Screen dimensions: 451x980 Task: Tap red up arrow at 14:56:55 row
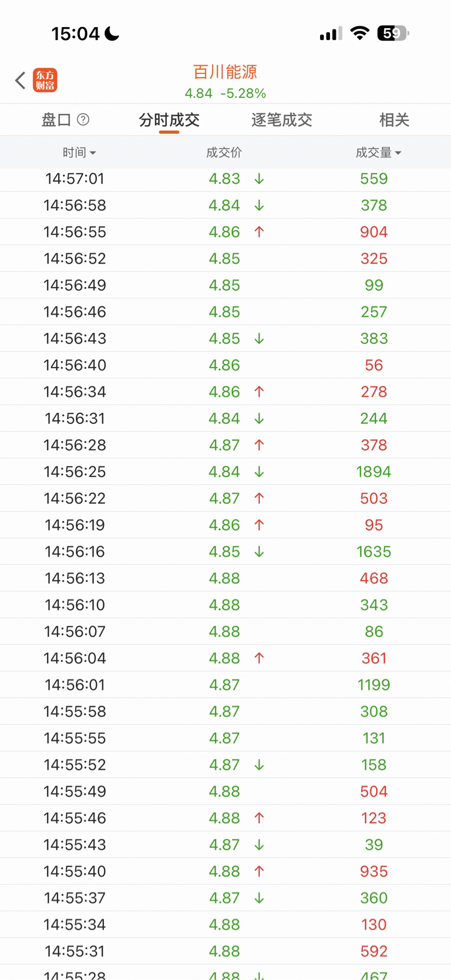click(x=259, y=232)
